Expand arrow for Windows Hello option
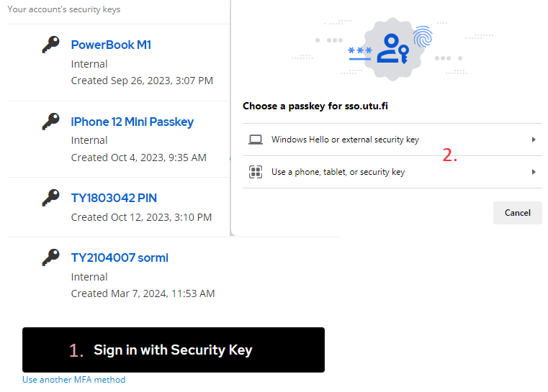This screenshot has height=392, width=548. (x=534, y=140)
